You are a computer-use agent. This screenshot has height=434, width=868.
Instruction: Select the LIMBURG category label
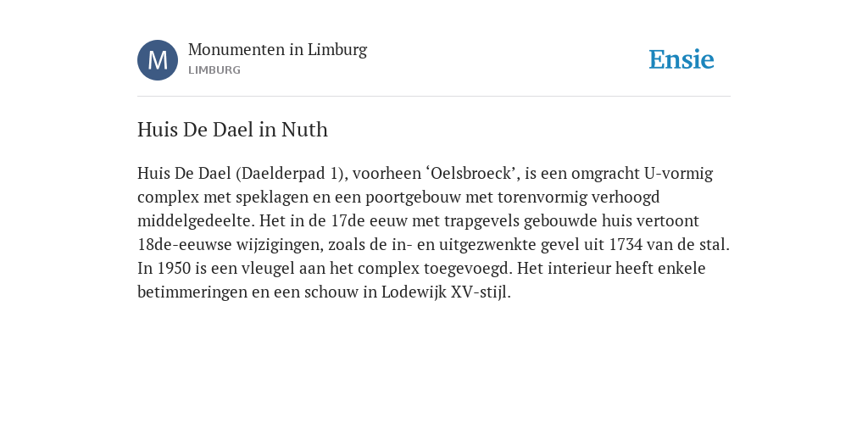click(214, 70)
